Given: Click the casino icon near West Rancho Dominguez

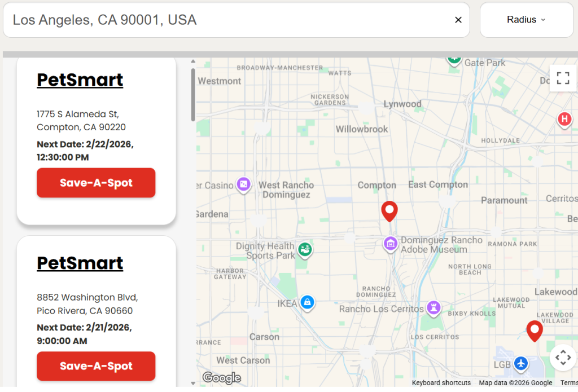Looking at the screenshot, I should point(244,184).
